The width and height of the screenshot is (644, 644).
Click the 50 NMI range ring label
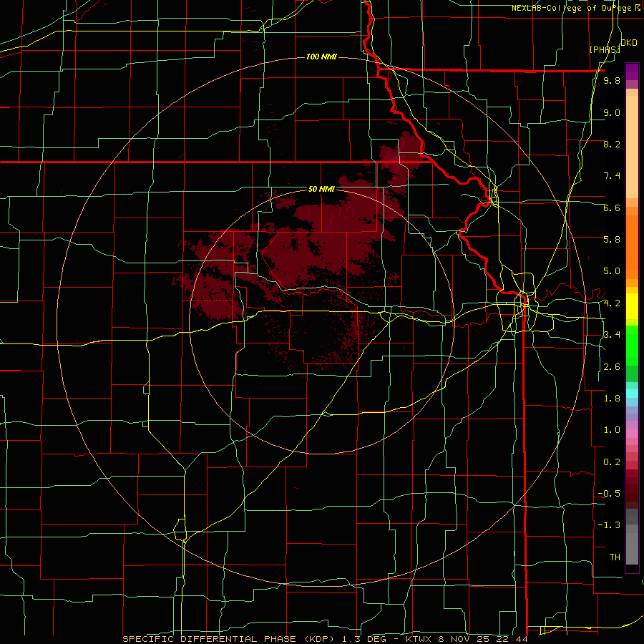coord(321,189)
